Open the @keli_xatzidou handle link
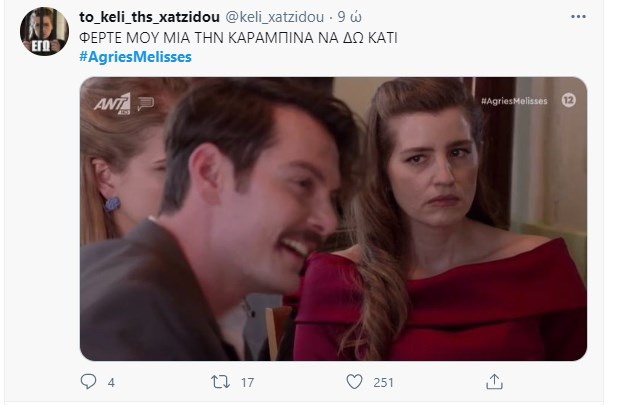Viewport: 621px width, 405px height. (x=274, y=17)
